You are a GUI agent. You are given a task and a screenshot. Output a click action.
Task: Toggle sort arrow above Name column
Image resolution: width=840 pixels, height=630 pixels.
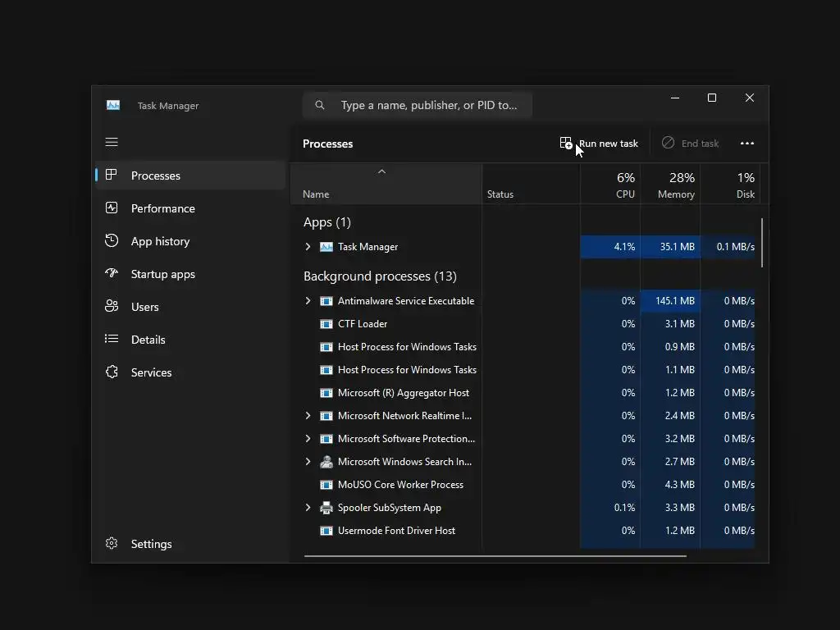[x=382, y=171]
